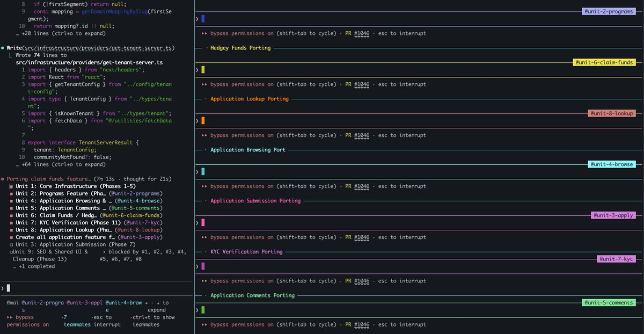The height and width of the screenshot is (334, 644).
Task: Click prompt chevron in unit-2-programs pane
Action: tap(197, 19)
